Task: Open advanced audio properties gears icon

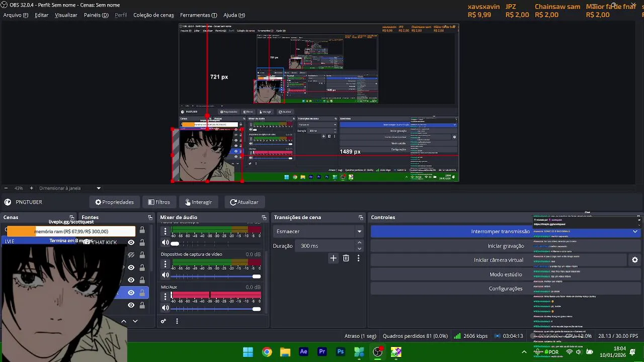Action: tap(164, 321)
